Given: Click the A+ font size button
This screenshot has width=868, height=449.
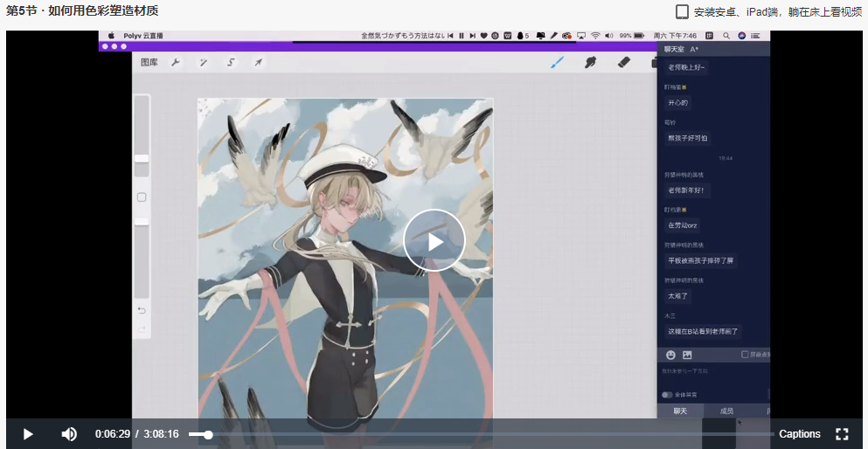Looking at the screenshot, I should (x=694, y=49).
